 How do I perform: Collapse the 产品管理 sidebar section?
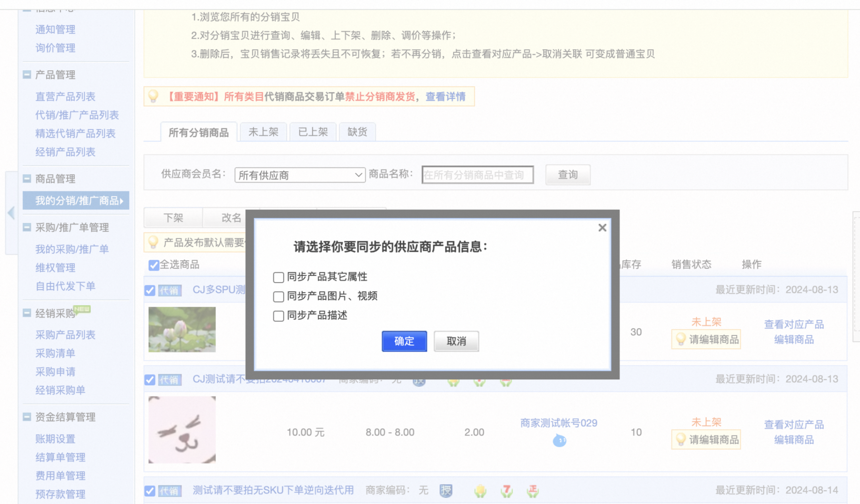coord(27,75)
